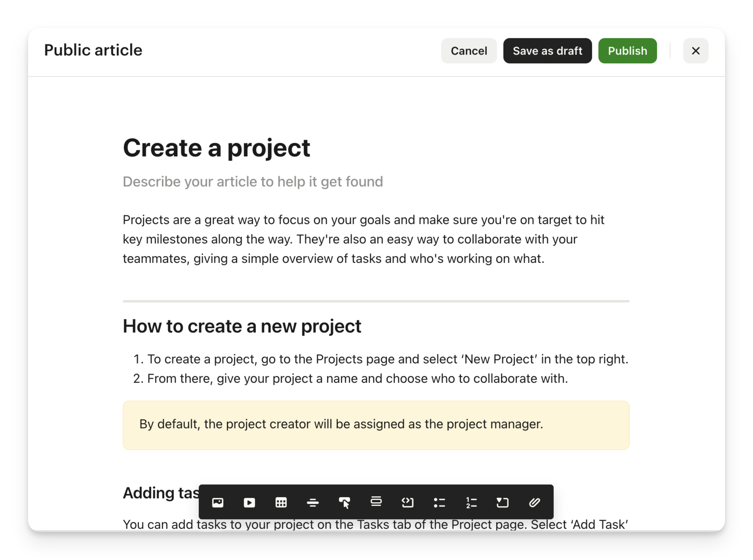753x560 pixels.
Task: Insert a button with the cursor icon
Action: point(344,502)
